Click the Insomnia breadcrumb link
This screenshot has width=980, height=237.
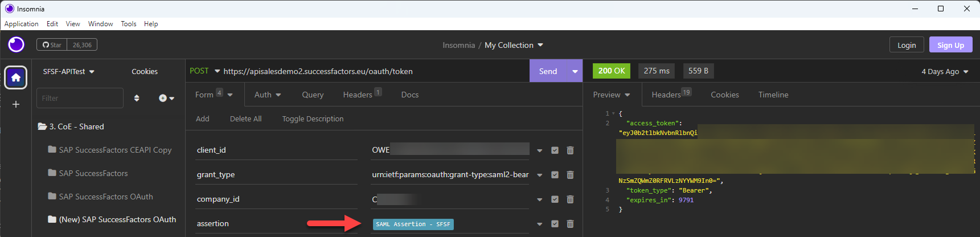(x=458, y=45)
